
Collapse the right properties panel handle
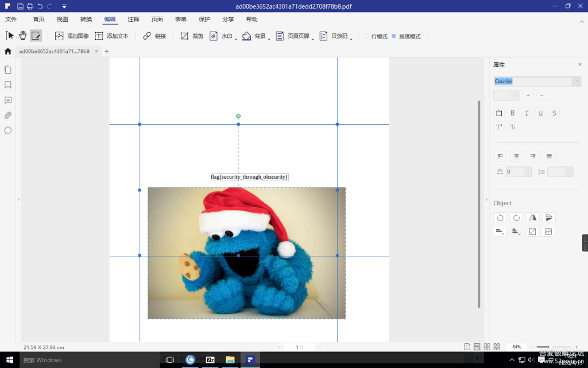click(487, 200)
